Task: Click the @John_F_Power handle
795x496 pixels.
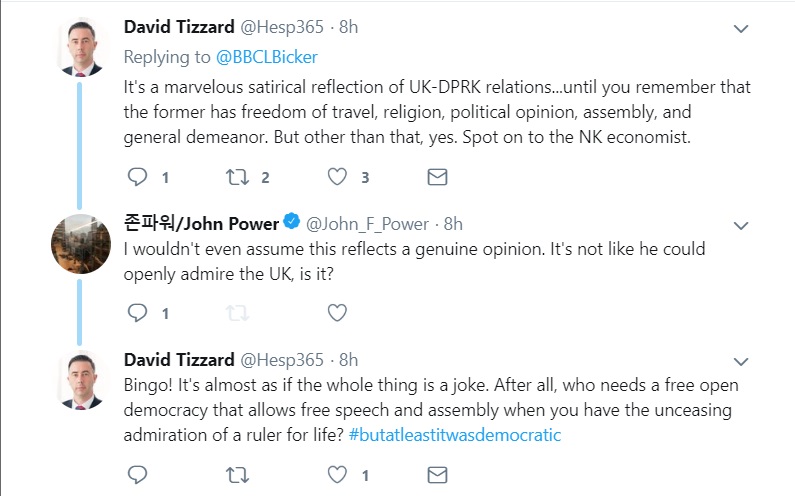Action: [x=367, y=224]
